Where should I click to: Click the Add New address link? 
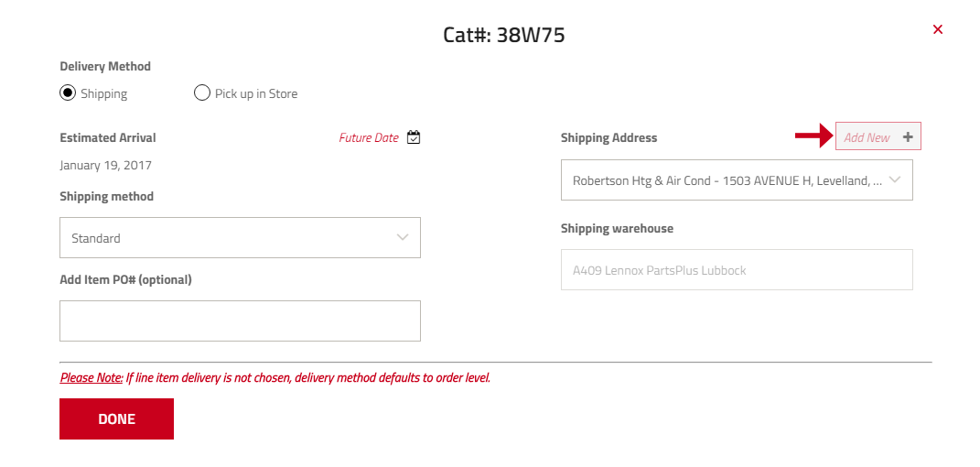pos(867,137)
